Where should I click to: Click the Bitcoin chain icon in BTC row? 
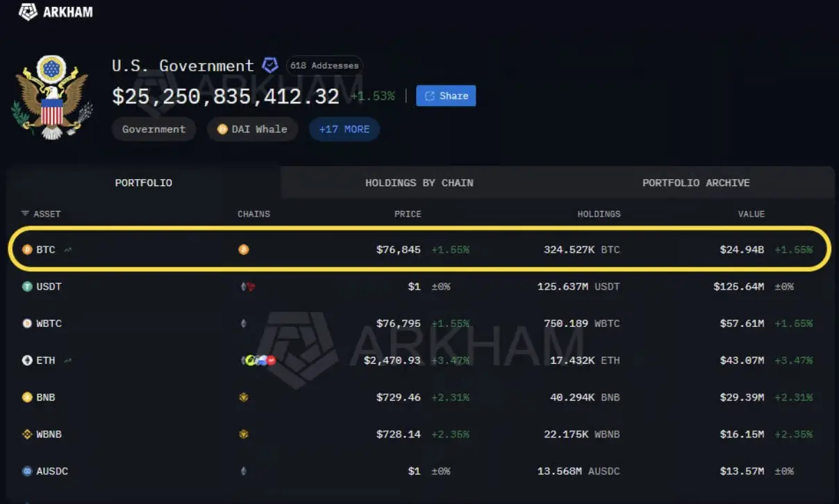(x=243, y=249)
